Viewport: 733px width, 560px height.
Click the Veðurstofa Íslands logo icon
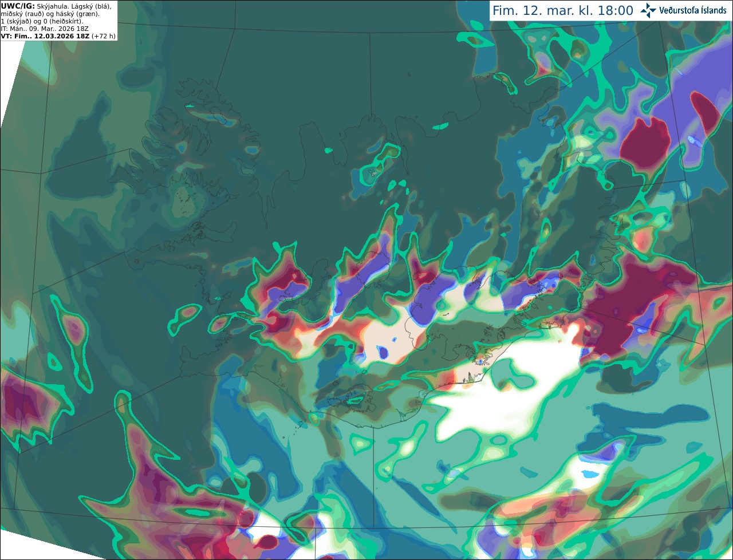click(x=648, y=10)
